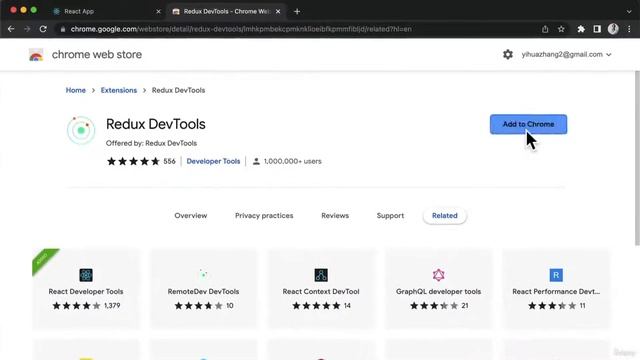The height and width of the screenshot is (360, 640).
Task: Click the GraphQL developer tools star rating
Action: tap(434, 306)
